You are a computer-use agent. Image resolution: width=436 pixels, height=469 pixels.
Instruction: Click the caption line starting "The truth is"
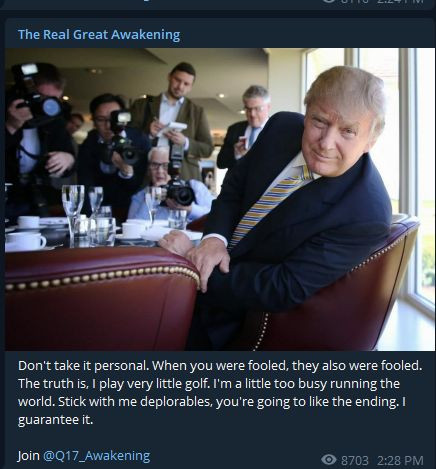point(209,384)
